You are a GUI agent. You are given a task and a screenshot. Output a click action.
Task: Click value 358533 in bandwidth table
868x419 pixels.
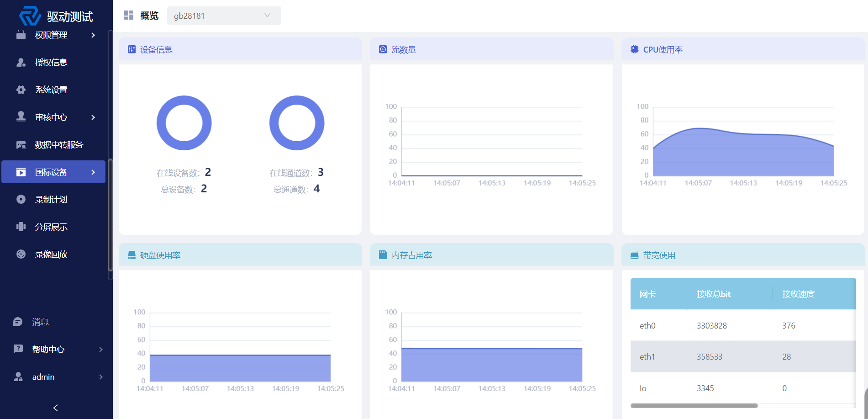click(709, 357)
